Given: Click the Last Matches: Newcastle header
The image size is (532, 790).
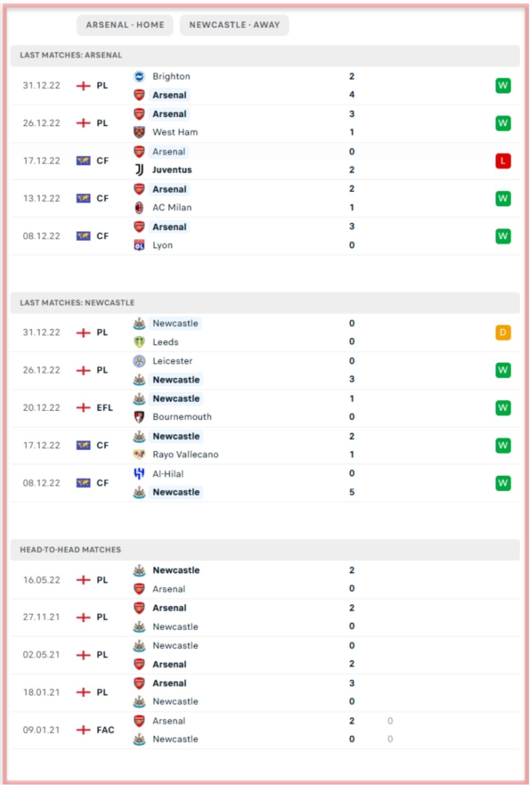Looking at the screenshot, I should coord(77,303).
